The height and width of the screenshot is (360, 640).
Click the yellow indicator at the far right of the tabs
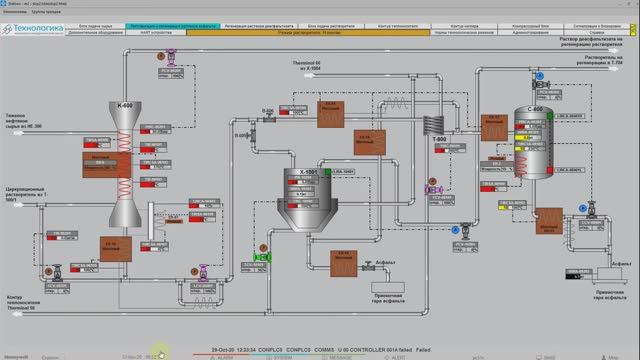pyautogui.click(x=633, y=29)
